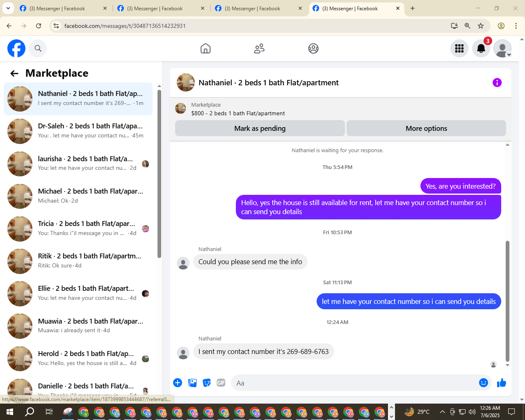525x420 pixels.
Task: Select Dr-Saleh conversation in list
Action: point(78,131)
